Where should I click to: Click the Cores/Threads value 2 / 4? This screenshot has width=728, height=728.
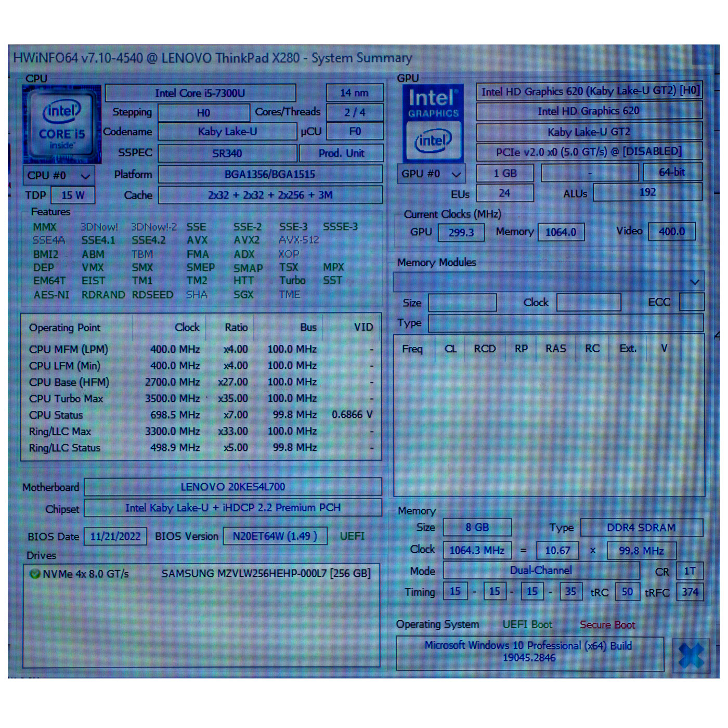(355, 112)
